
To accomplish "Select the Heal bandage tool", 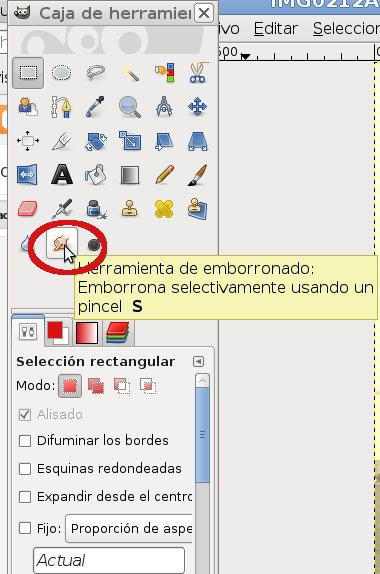I will (164, 209).
